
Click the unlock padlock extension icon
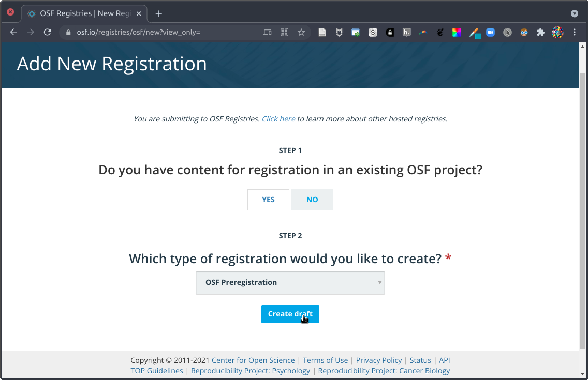(x=390, y=32)
